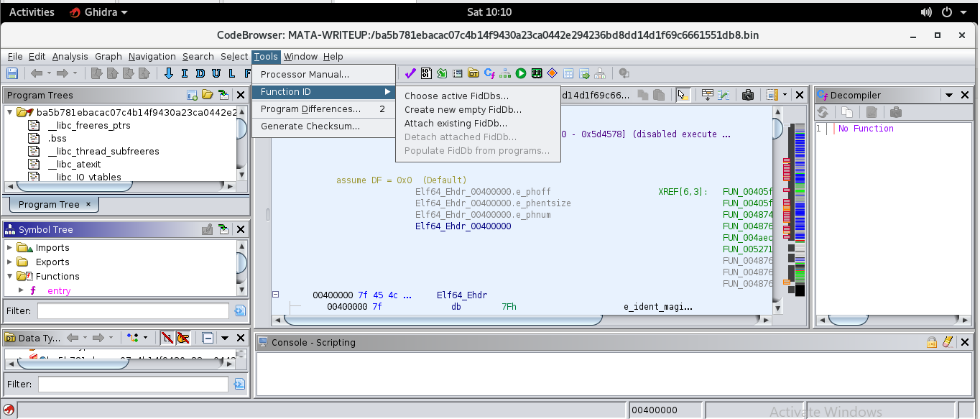Click the Symbol Tree filter text field
Viewport: 980px width, 419px height.
(133, 310)
